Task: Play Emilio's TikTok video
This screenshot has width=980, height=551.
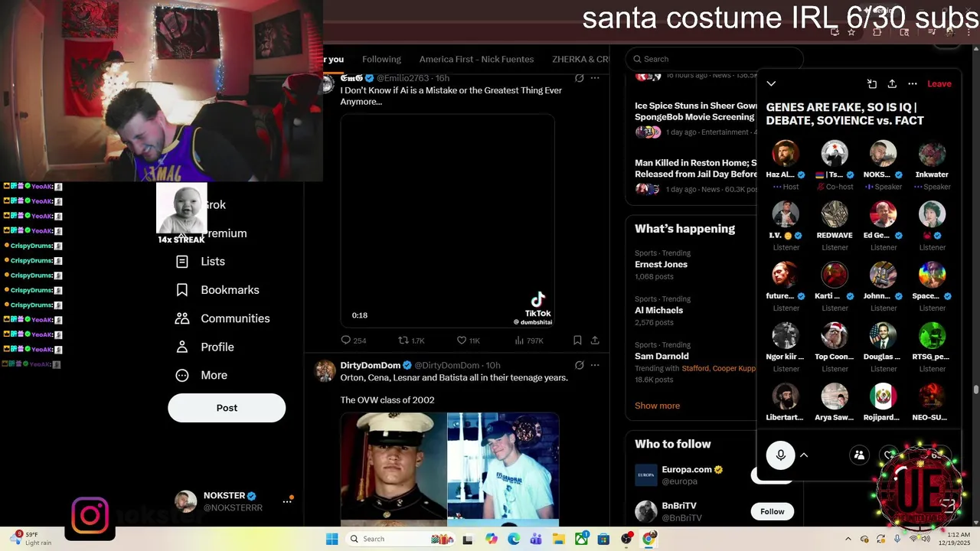Action: pyautogui.click(x=447, y=222)
